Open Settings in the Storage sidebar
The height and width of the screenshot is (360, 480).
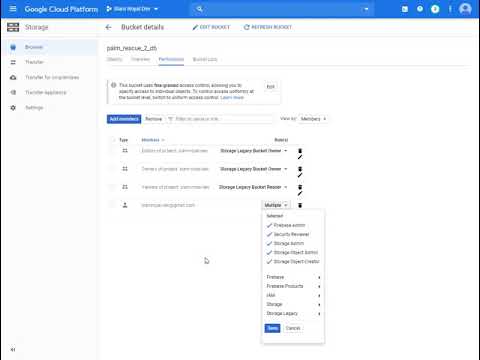34,108
